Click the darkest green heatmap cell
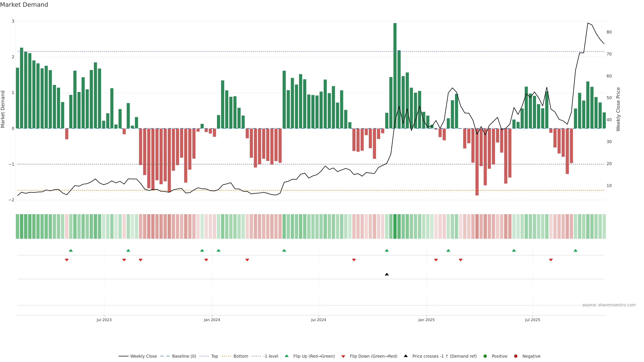Screen dimensions: 644x362 [395, 226]
